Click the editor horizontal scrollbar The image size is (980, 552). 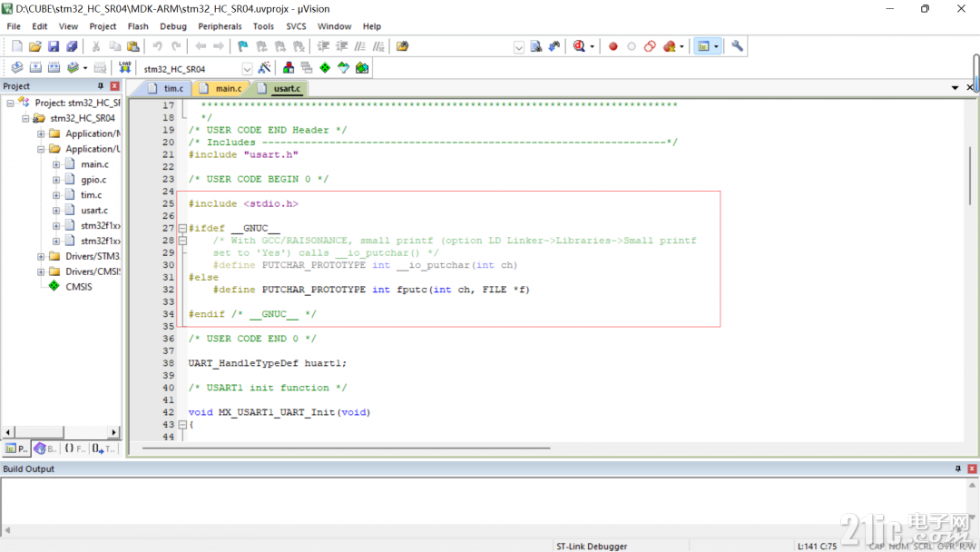pos(347,448)
